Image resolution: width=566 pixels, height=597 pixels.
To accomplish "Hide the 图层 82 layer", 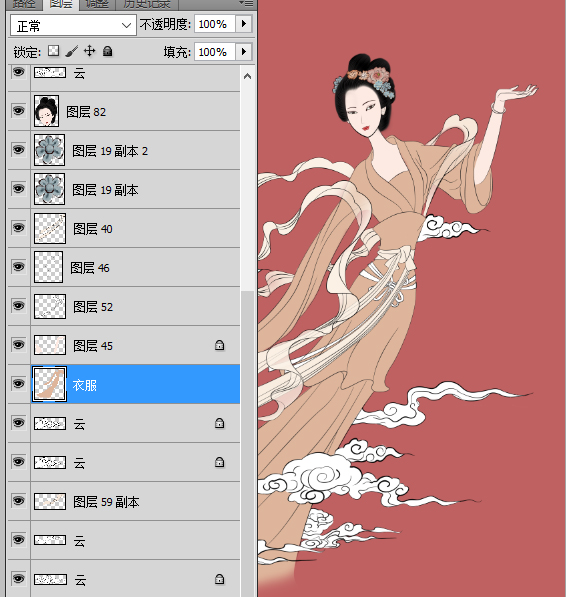I will (x=18, y=111).
